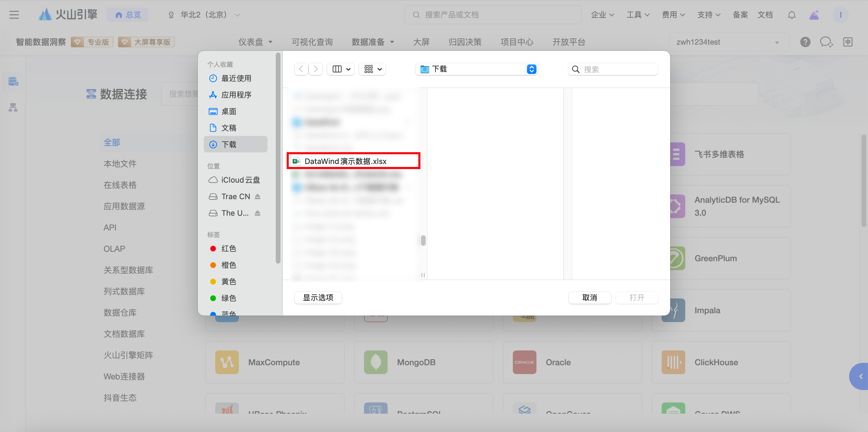
Task: Select 桌面 in the sidebar
Action: click(229, 111)
